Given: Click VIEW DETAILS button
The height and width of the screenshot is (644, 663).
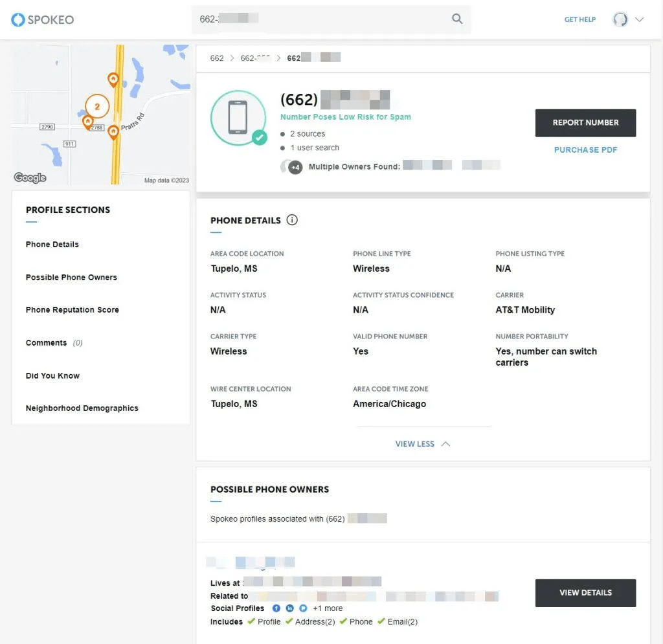Looking at the screenshot, I should pyautogui.click(x=585, y=593).
